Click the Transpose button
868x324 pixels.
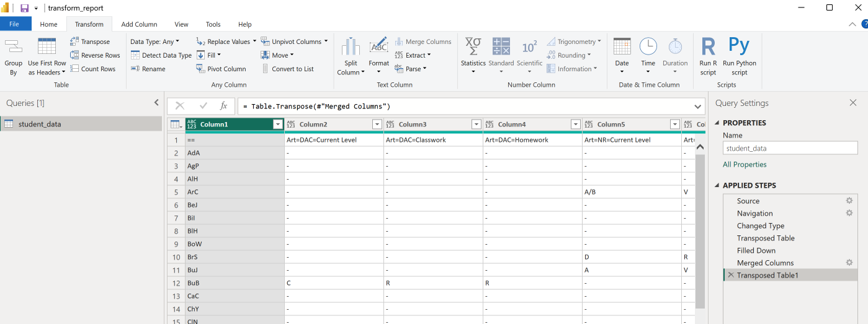(x=90, y=42)
